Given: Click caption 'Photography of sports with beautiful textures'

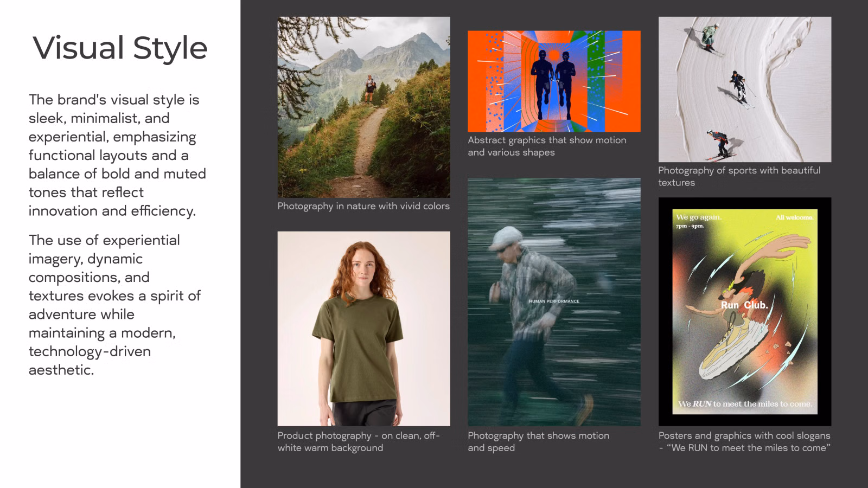Looking at the screenshot, I should 739,176.
